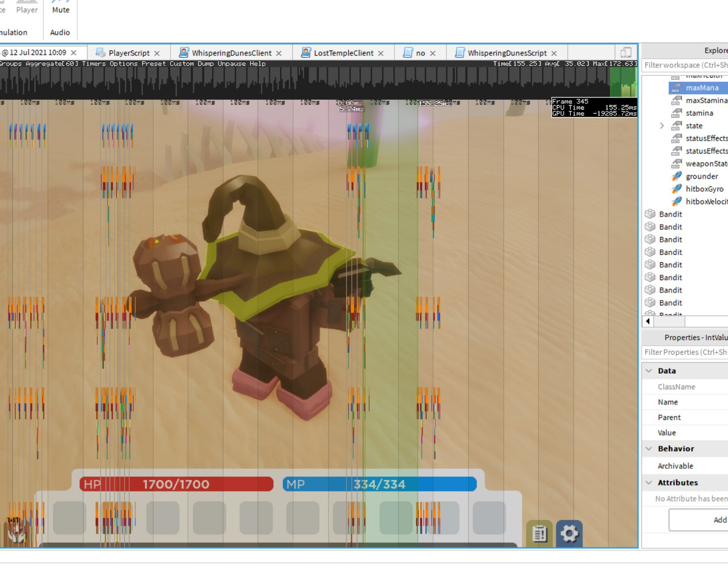The image size is (728, 581).
Task: Expand the state tree item in Explorer
Action: pos(662,126)
